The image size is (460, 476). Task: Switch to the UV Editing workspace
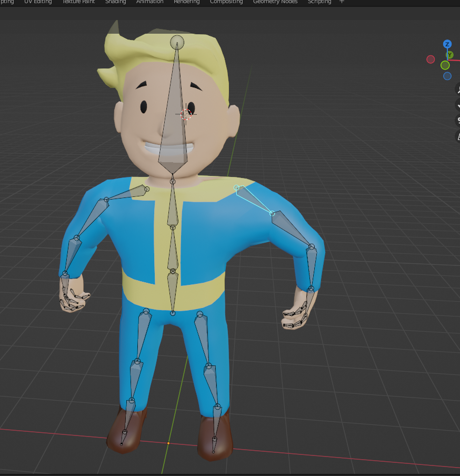pyautogui.click(x=38, y=2)
